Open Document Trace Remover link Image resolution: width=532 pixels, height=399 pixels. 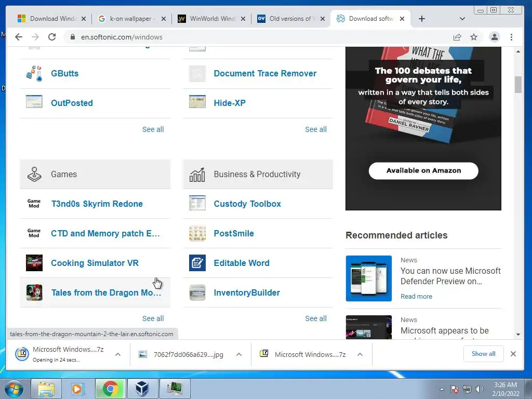265,73
